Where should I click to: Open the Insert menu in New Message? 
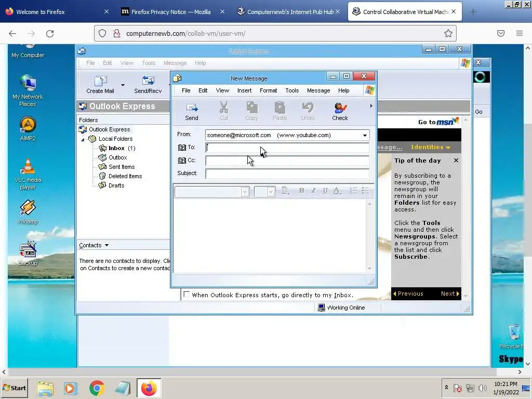click(x=244, y=90)
